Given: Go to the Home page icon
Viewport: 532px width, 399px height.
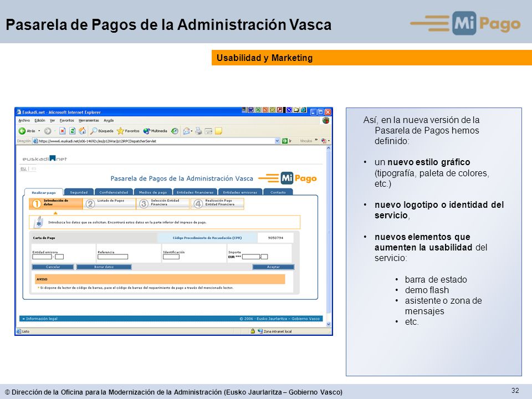Looking at the screenshot, I should click(x=82, y=131).
